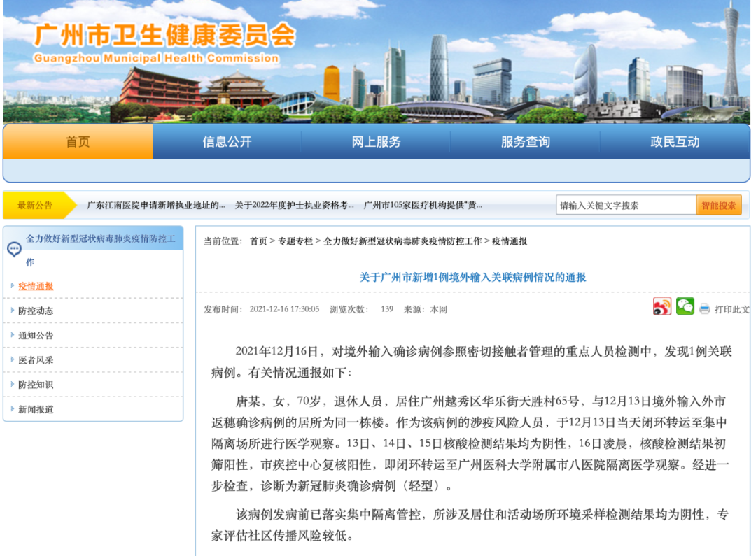
Task: Switch to the 服务查询 tab
Action: tap(525, 141)
